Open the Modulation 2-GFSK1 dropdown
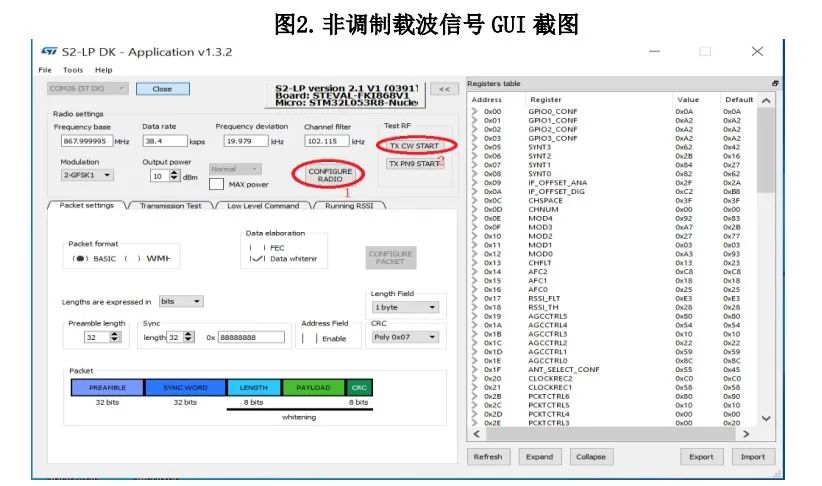The height and width of the screenshot is (486, 822). 87,175
